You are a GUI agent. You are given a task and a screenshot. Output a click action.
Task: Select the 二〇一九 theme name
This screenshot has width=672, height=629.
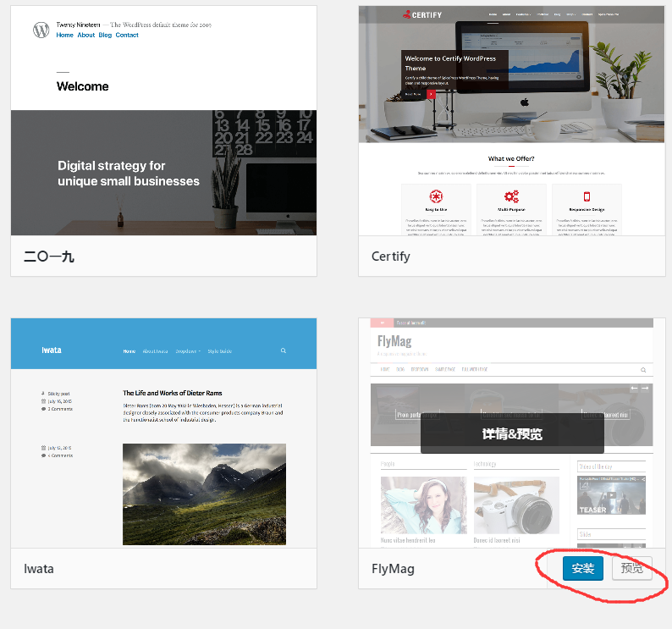point(49,257)
